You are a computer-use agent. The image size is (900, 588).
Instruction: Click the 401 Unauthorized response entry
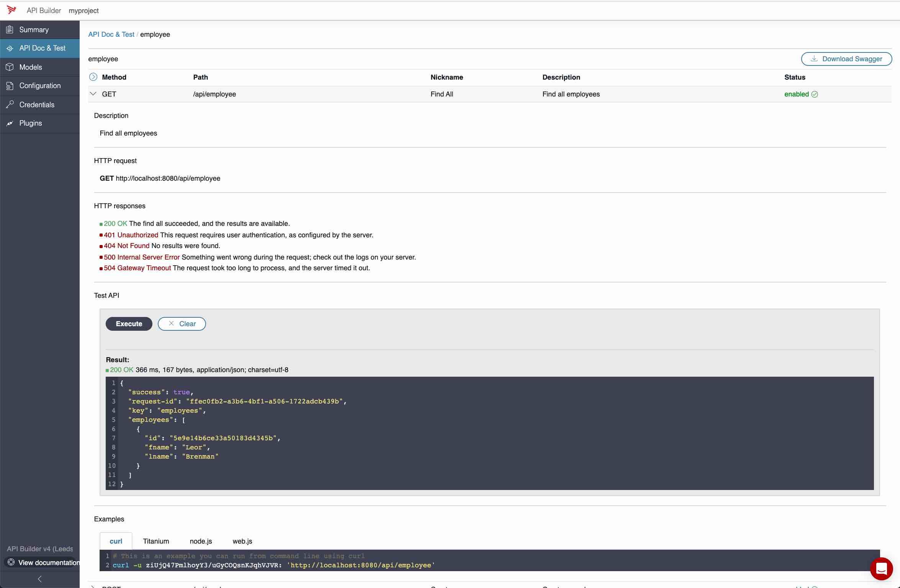point(236,235)
